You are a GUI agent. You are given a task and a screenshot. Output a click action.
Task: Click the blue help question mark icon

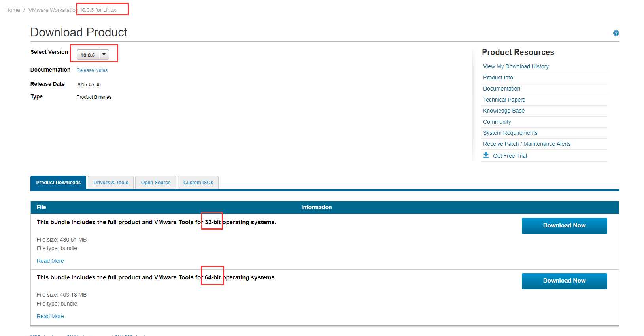pyautogui.click(x=616, y=33)
